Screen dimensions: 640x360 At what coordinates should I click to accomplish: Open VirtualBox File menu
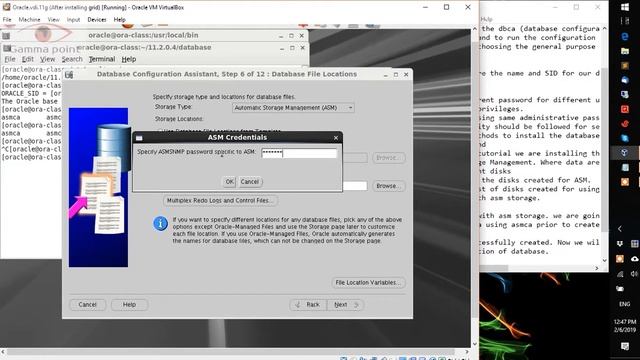click(x=7, y=20)
